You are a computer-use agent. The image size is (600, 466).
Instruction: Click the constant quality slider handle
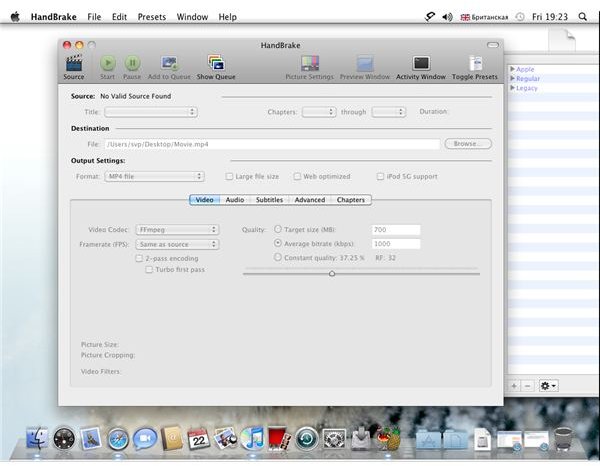pos(332,274)
